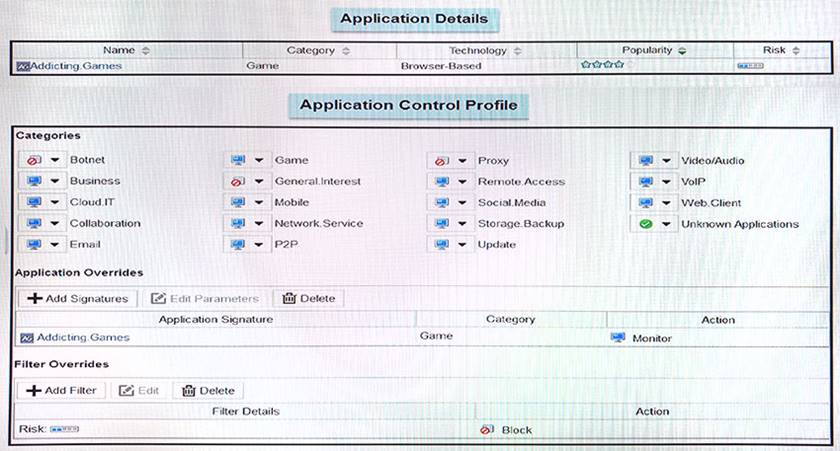Click the Proxy block action icon
This screenshot has height=451, width=840.
pyautogui.click(x=441, y=160)
